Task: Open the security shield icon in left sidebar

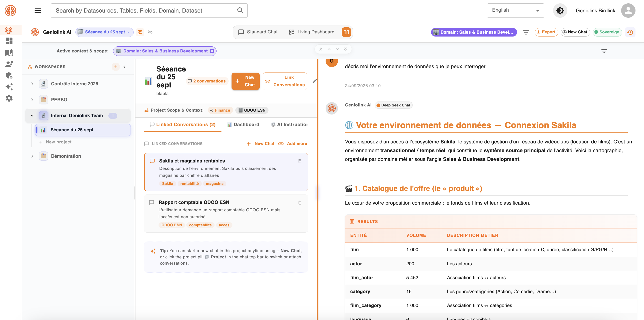Action: (x=9, y=75)
